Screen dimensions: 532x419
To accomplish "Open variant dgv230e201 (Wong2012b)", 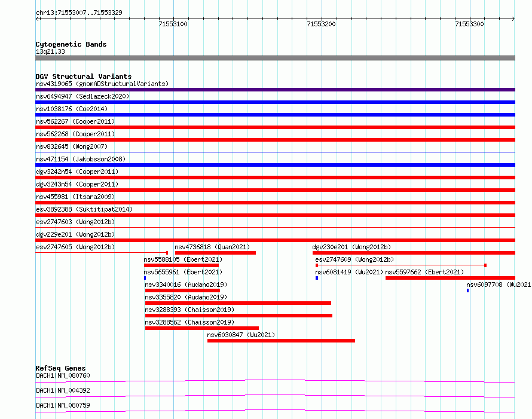I will click(351, 247).
